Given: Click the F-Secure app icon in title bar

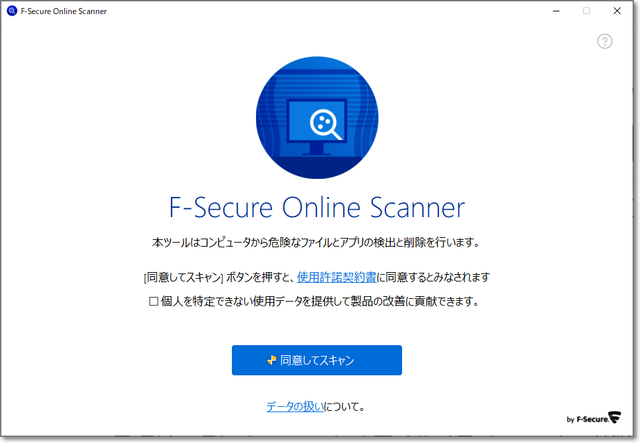Looking at the screenshot, I should coord(11,11).
